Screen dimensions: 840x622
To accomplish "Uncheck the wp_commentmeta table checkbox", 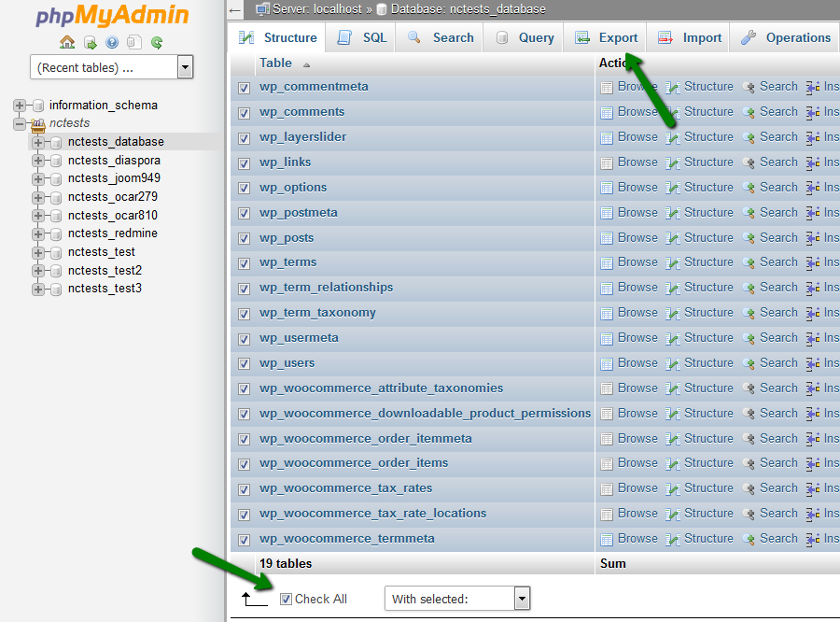I will [x=245, y=88].
